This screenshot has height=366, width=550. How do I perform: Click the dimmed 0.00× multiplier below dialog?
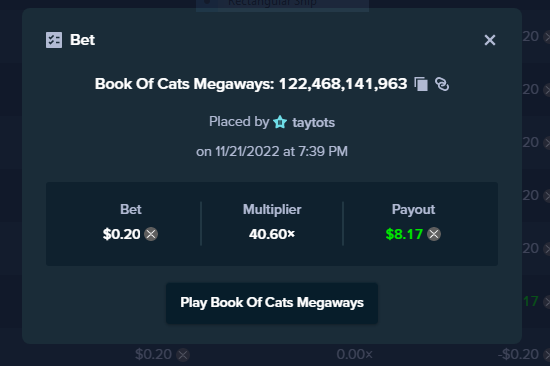click(354, 354)
